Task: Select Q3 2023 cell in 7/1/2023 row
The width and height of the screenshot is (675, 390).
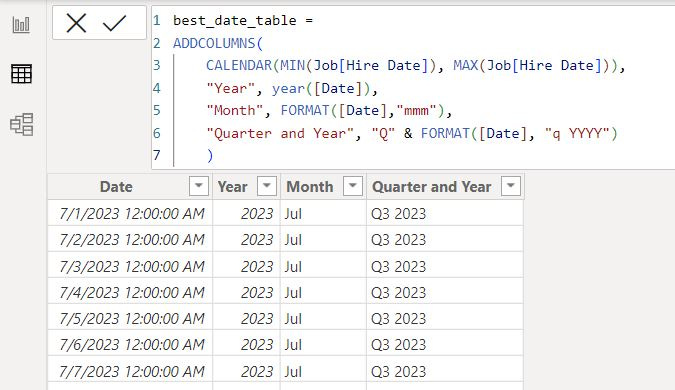Action: [x=445, y=213]
